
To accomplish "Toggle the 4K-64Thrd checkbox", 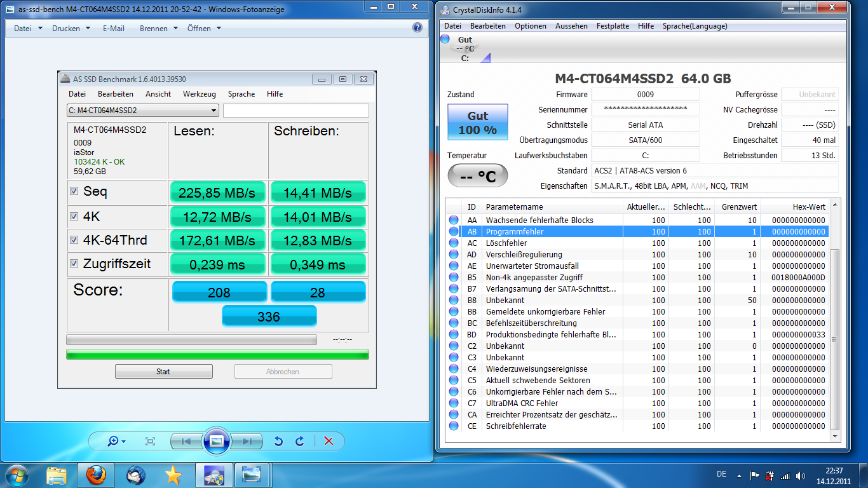I will click(x=74, y=240).
